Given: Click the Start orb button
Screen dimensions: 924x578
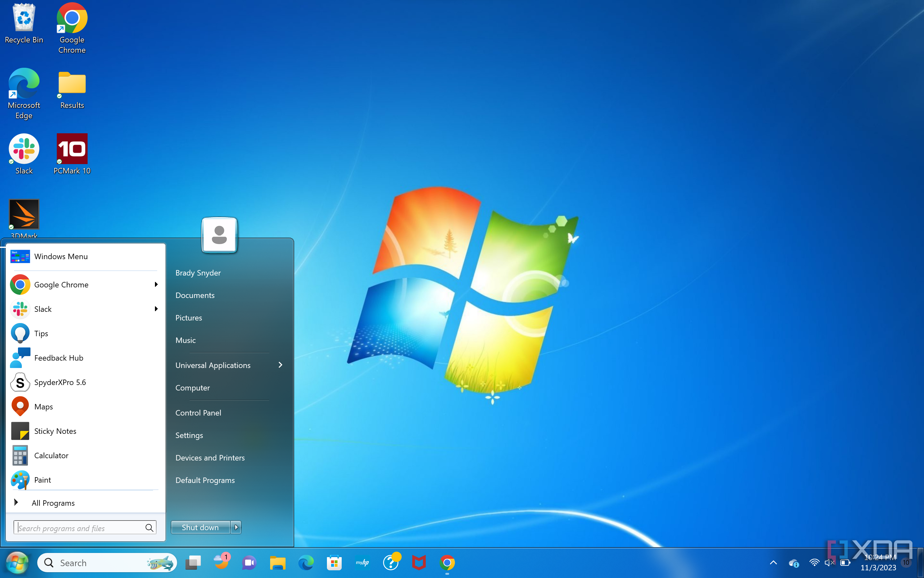Looking at the screenshot, I should (x=17, y=563).
